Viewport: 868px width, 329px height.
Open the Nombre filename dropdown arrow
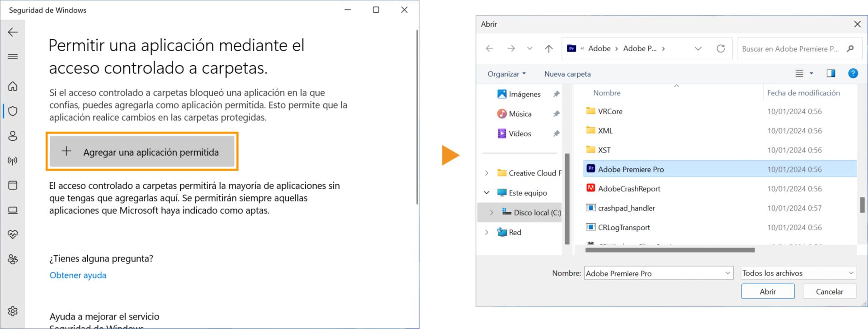tap(728, 273)
